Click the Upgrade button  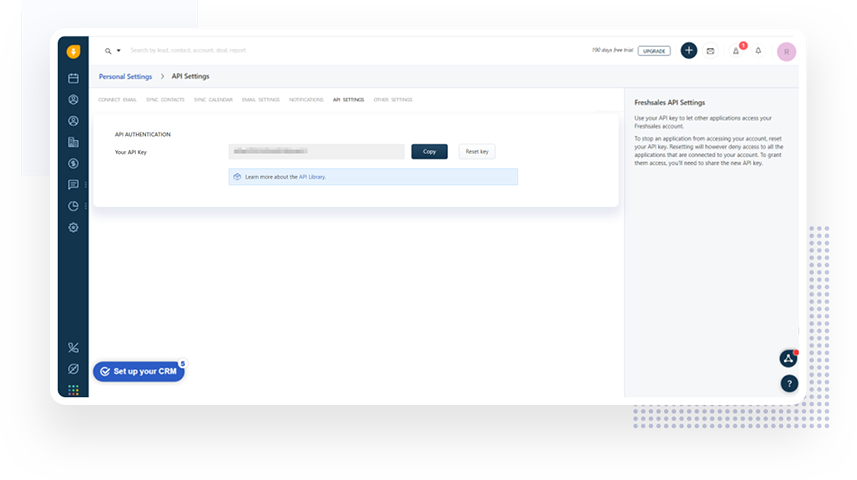[654, 51]
